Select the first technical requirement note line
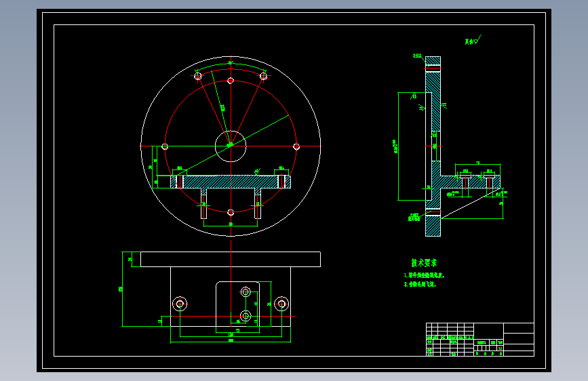The image size is (588, 381). click(424, 275)
